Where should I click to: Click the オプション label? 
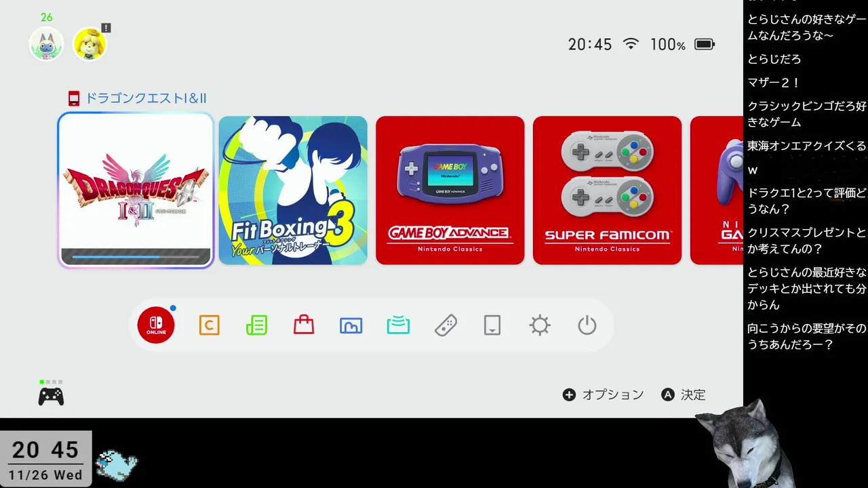(613, 394)
